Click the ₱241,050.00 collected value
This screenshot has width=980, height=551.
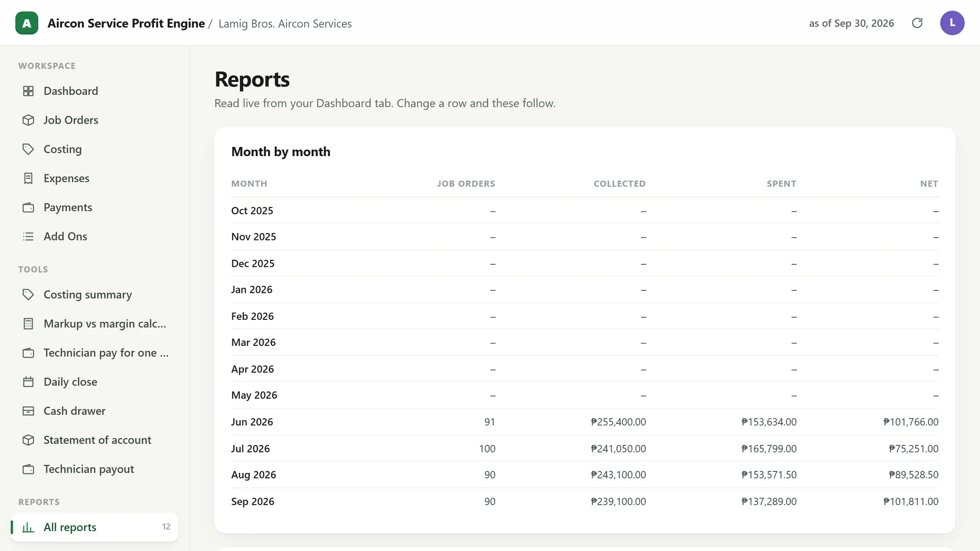618,448
